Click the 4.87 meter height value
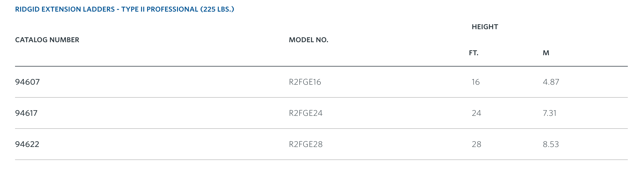644x175 pixels. pos(551,82)
